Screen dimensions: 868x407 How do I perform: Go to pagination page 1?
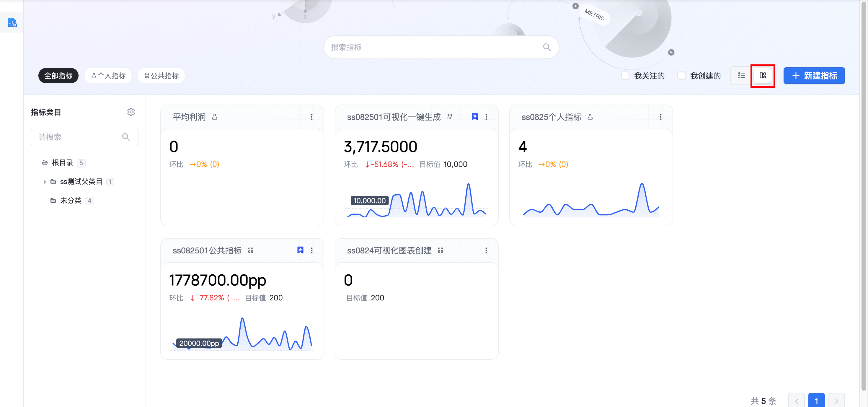816,401
